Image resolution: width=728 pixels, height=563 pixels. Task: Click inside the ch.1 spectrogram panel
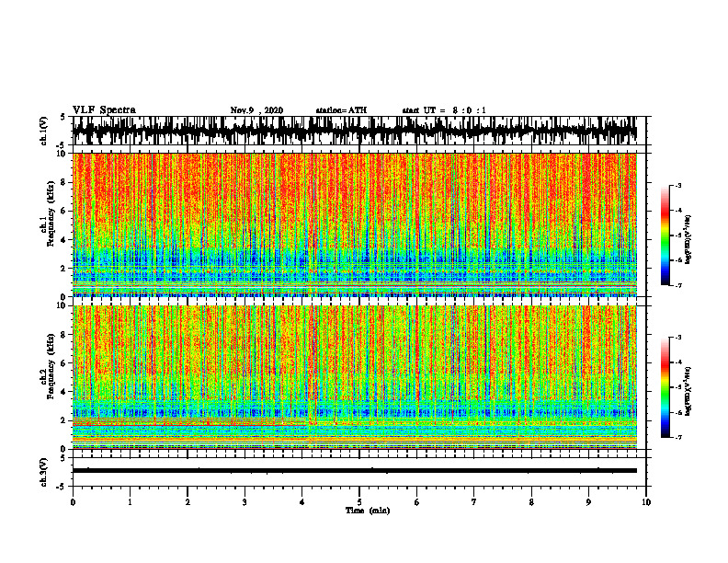[x=355, y=224]
